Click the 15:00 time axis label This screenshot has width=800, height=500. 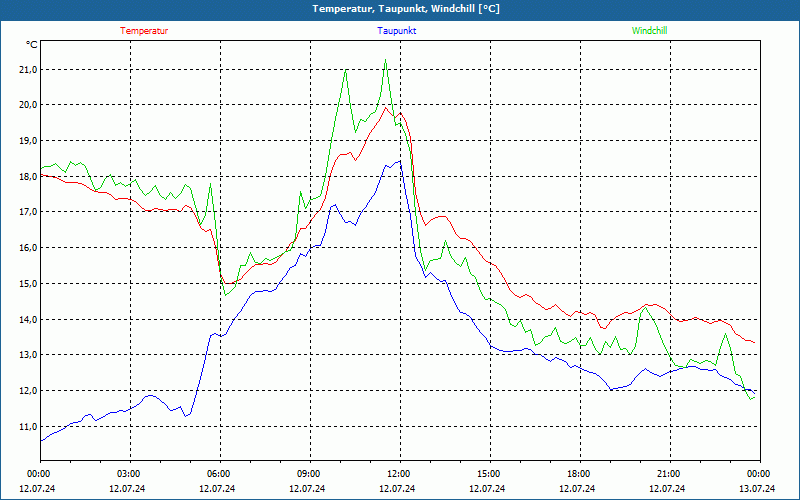pyautogui.click(x=490, y=474)
